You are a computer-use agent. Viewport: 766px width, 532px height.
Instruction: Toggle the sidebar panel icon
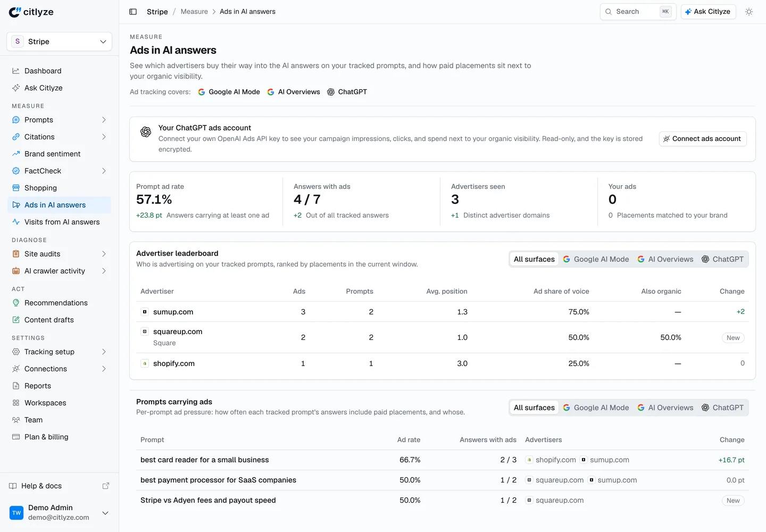coord(133,12)
